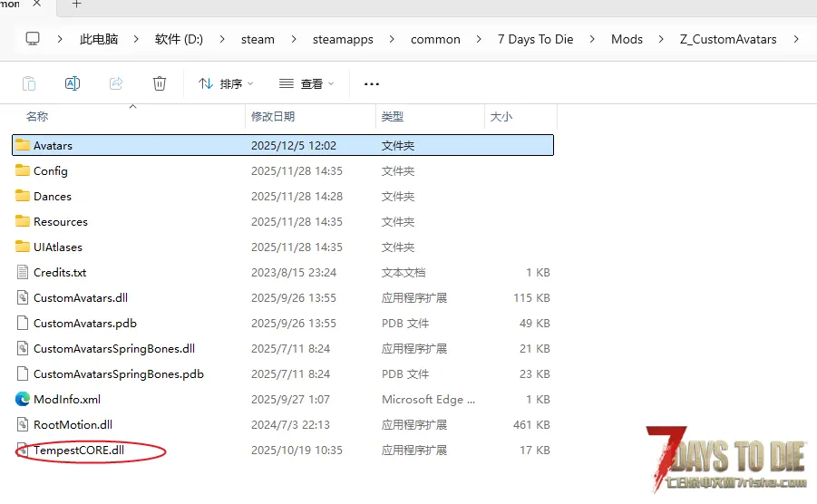Click the rename icon in toolbar
817x504 pixels.
tap(73, 83)
